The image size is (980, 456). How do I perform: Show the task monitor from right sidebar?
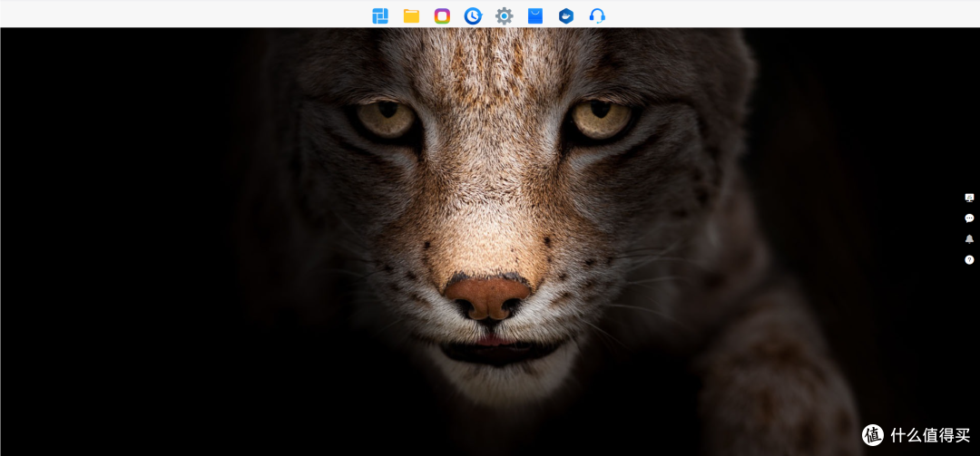[x=969, y=198]
